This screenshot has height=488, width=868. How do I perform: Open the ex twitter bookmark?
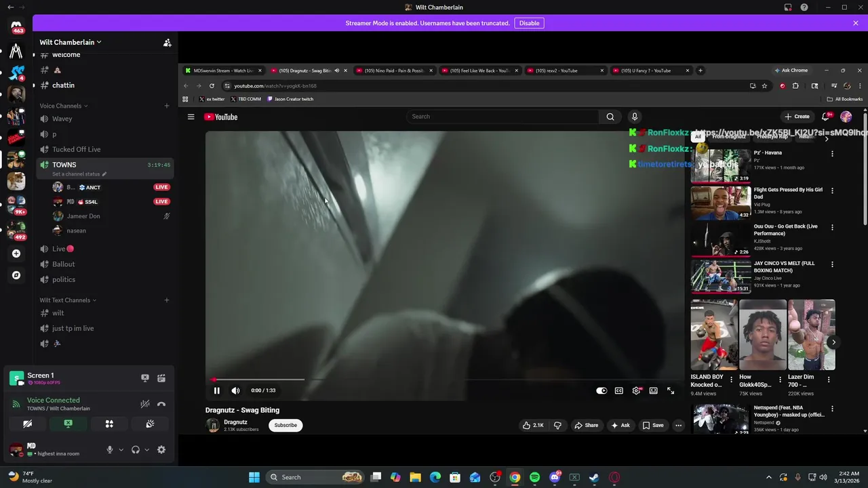pyautogui.click(x=212, y=99)
